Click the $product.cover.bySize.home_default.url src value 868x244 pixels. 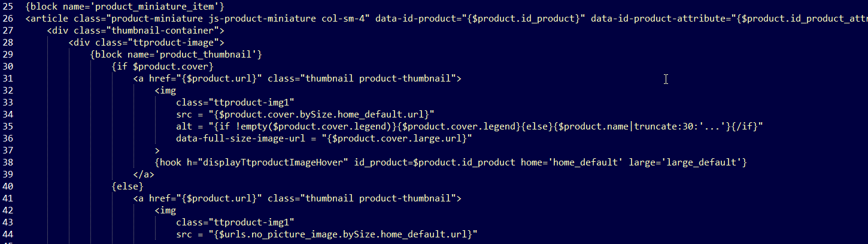(x=321, y=115)
